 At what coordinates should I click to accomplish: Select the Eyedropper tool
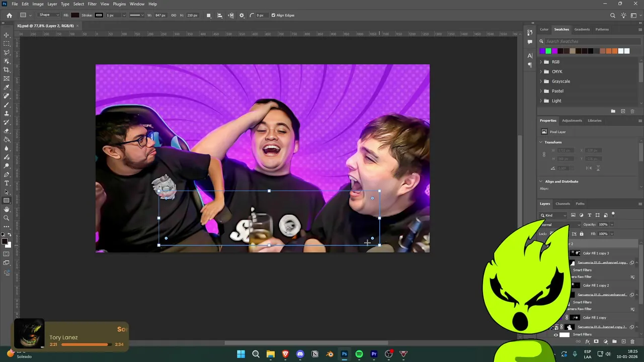pyautogui.click(x=7, y=87)
